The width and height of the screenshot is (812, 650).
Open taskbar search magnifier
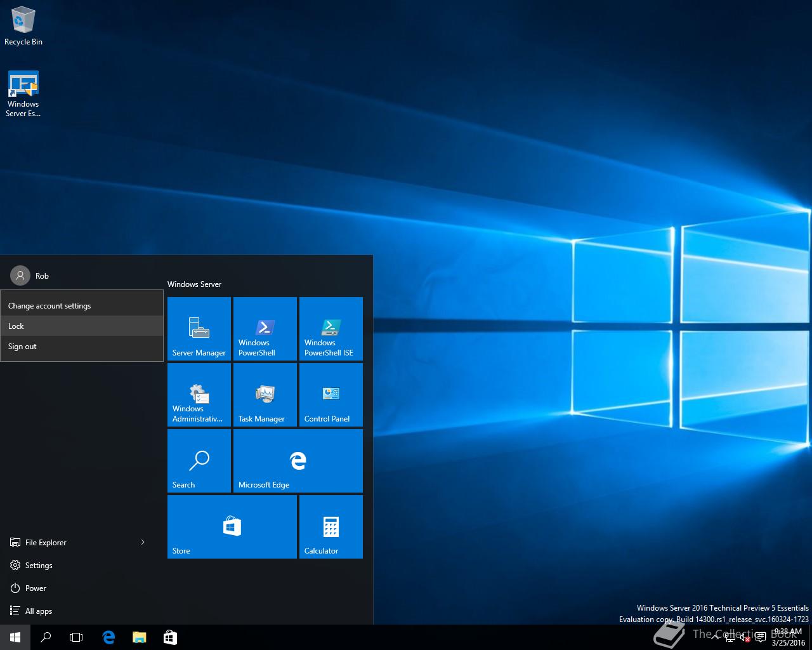click(46, 637)
